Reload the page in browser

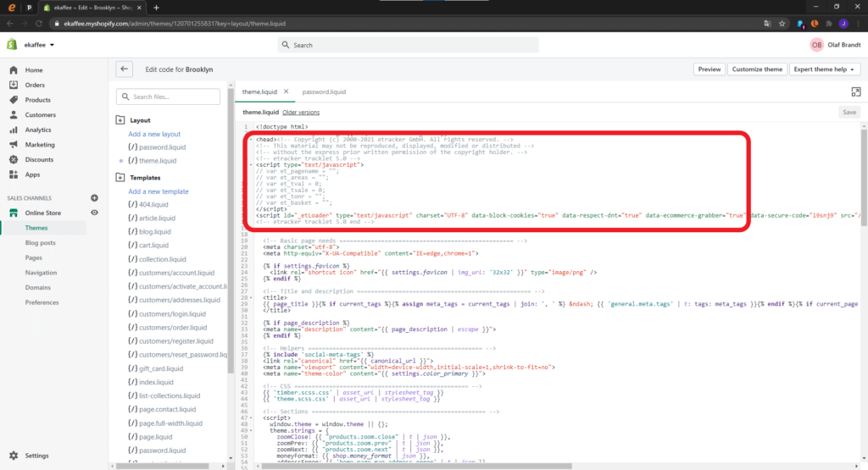pos(39,24)
